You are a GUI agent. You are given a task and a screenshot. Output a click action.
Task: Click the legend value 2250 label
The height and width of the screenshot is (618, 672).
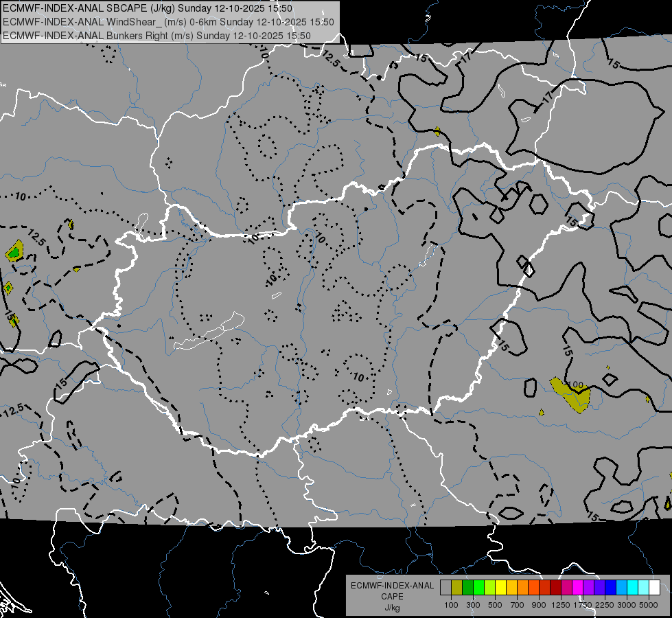click(x=605, y=605)
